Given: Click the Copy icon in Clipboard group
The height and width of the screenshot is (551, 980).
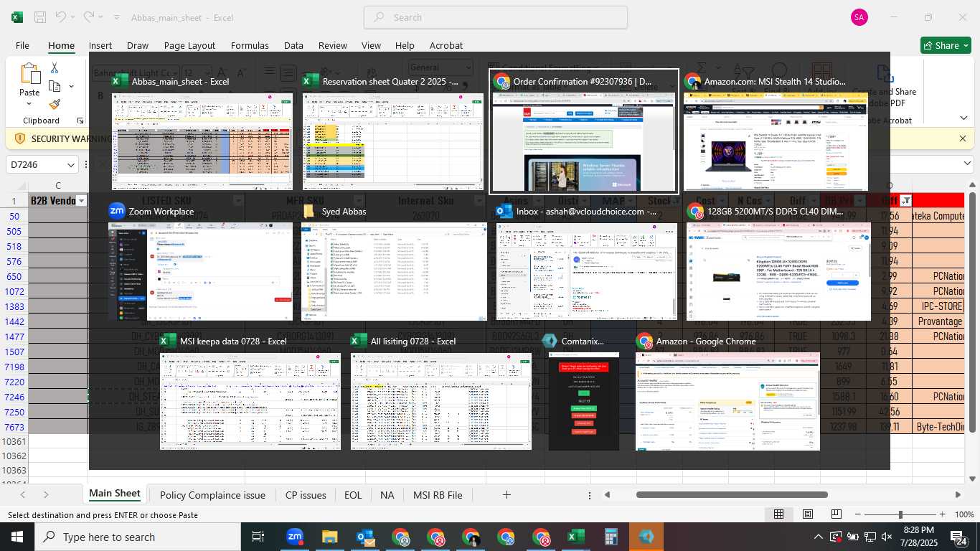Looking at the screenshot, I should point(55,86).
